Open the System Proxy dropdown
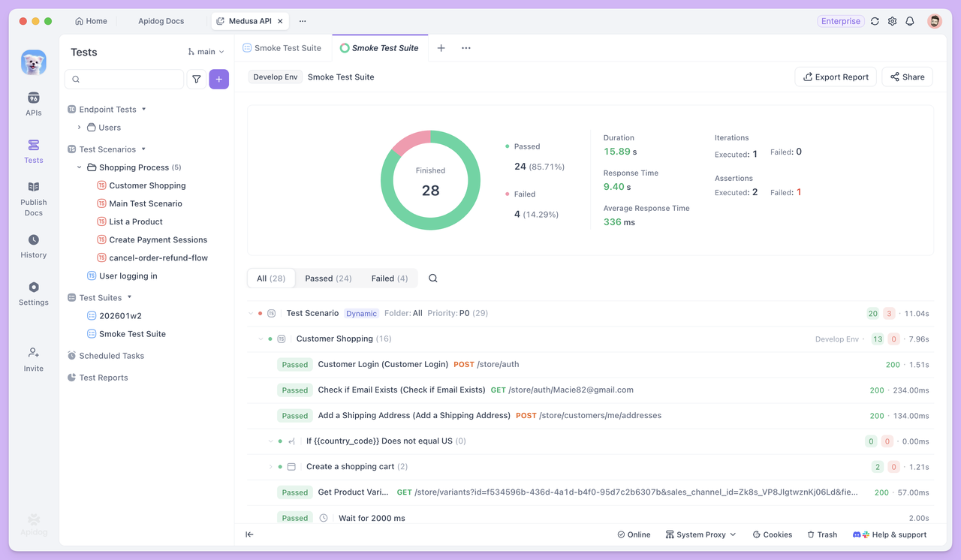The width and height of the screenshot is (961, 560). (x=700, y=534)
